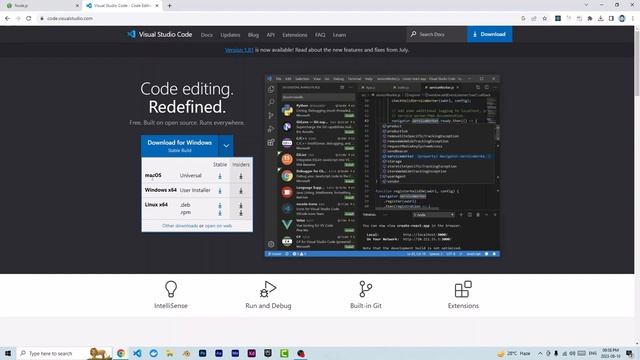Open the Learn menu item

click(x=339, y=35)
